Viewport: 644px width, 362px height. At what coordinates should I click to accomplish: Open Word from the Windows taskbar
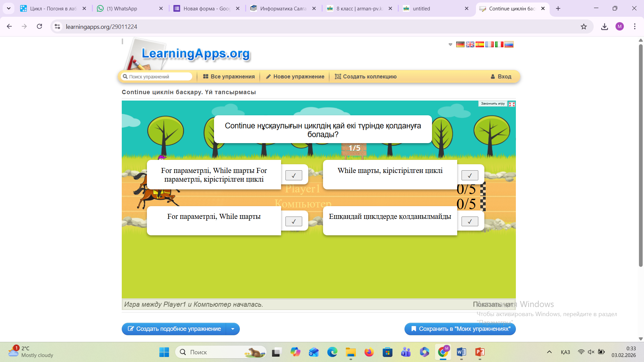(x=461, y=352)
